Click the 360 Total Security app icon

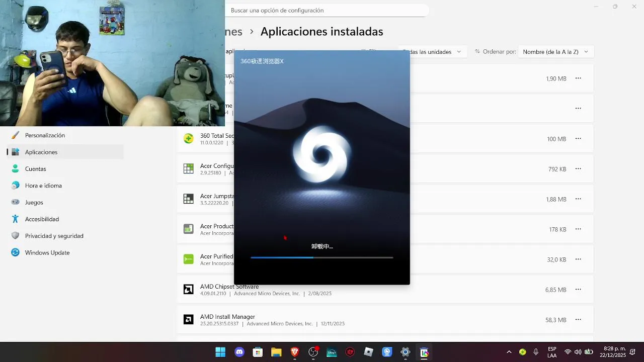tap(189, 139)
